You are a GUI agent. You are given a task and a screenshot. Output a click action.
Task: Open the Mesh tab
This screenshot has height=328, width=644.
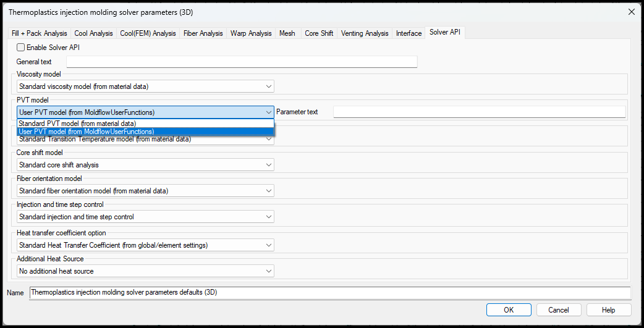click(x=287, y=33)
